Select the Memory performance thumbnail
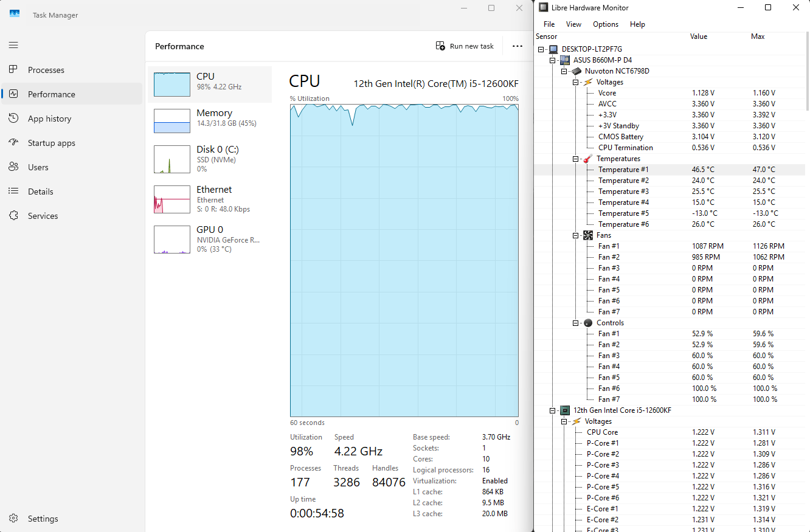 click(x=172, y=121)
